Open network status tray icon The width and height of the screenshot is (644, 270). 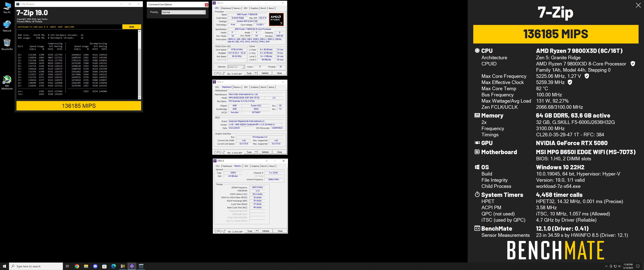click(615, 266)
